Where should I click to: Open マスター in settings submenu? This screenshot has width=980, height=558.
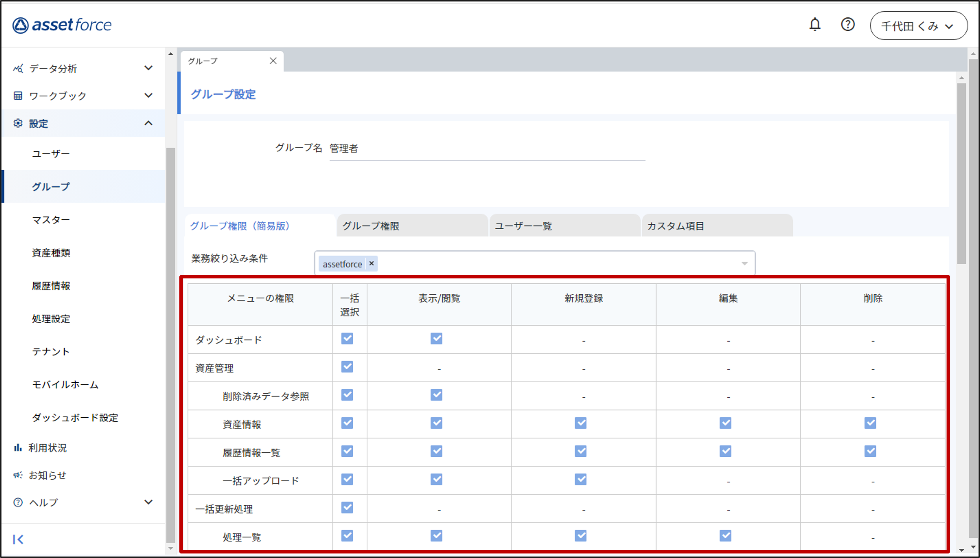pyautogui.click(x=51, y=220)
